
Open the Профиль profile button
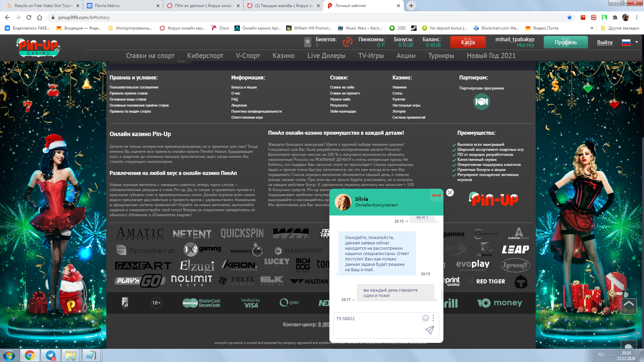click(566, 42)
